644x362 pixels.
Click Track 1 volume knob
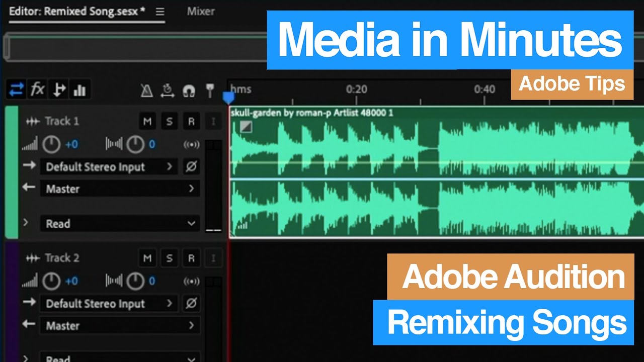point(51,145)
